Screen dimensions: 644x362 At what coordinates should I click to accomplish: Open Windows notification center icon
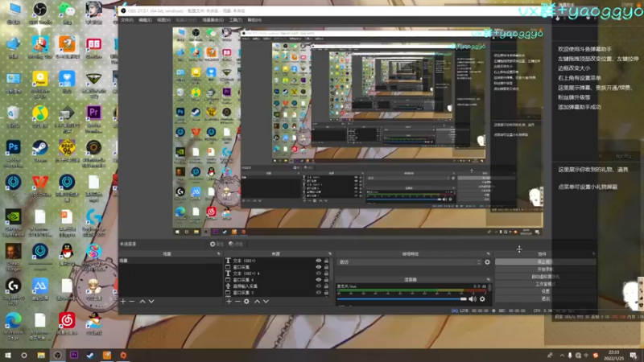(634, 356)
